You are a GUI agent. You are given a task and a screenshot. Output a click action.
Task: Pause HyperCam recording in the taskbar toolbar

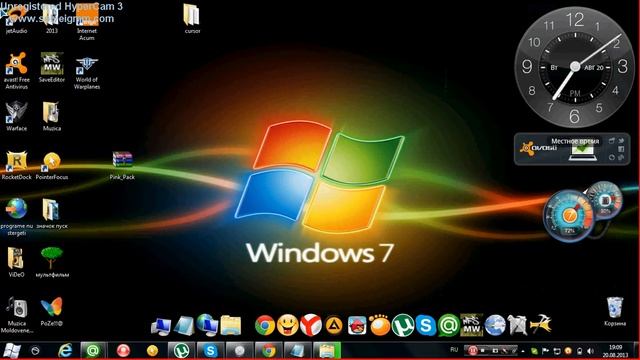(x=473, y=351)
